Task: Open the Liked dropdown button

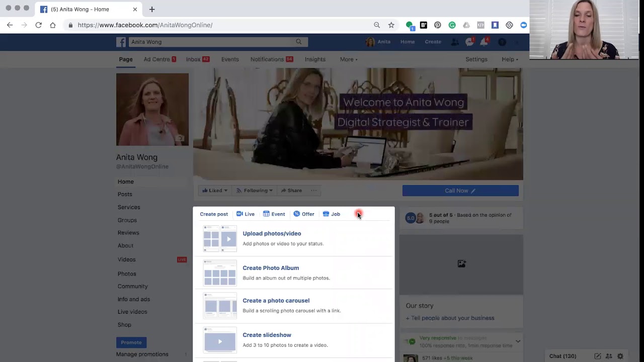Action: [x=215, y=191]
